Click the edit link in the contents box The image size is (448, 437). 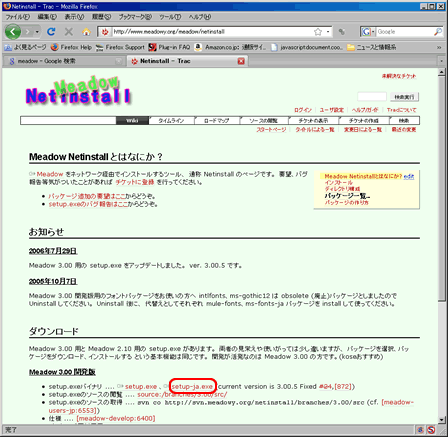tap(409, 177)
